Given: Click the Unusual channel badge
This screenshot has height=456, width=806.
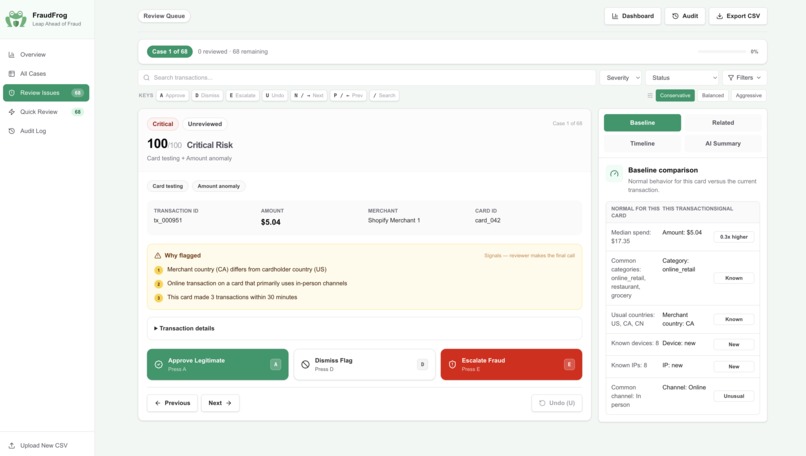Looking at the screenshot, I should 734,396.
